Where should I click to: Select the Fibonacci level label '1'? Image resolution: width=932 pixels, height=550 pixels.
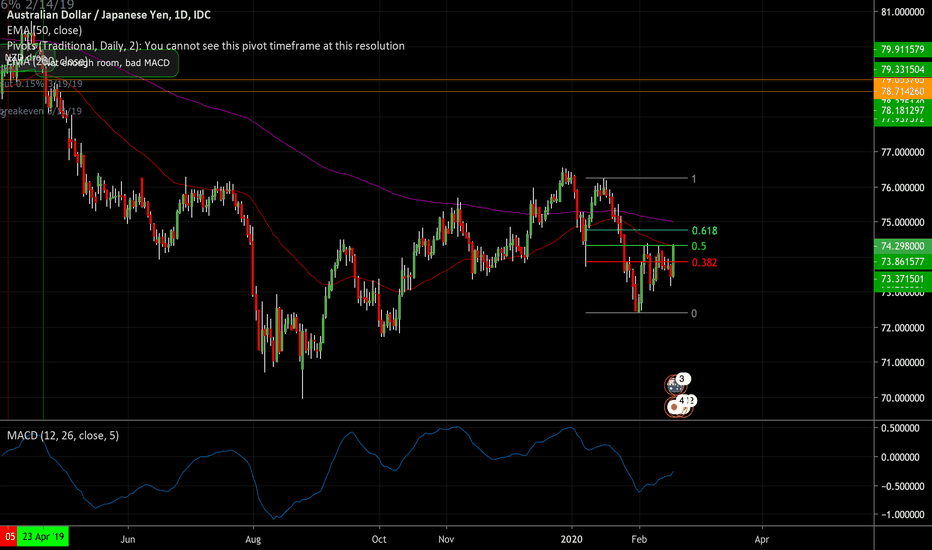tap(694, 178)
